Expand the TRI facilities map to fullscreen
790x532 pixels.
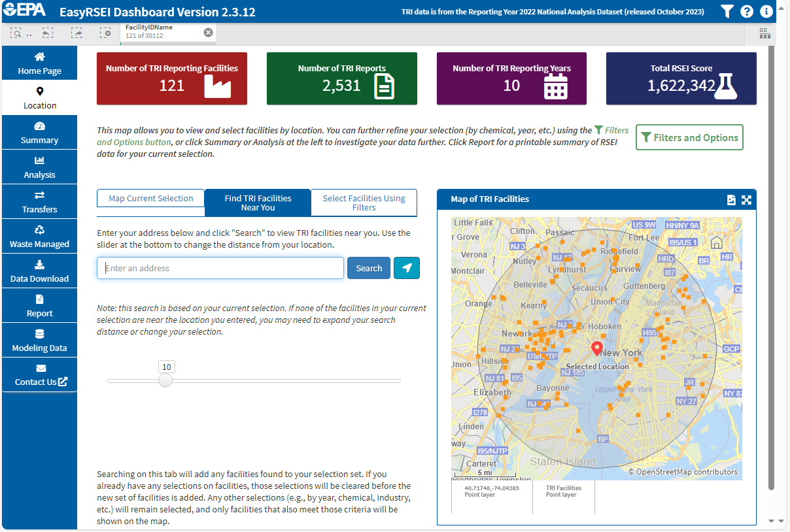(746, 199)
